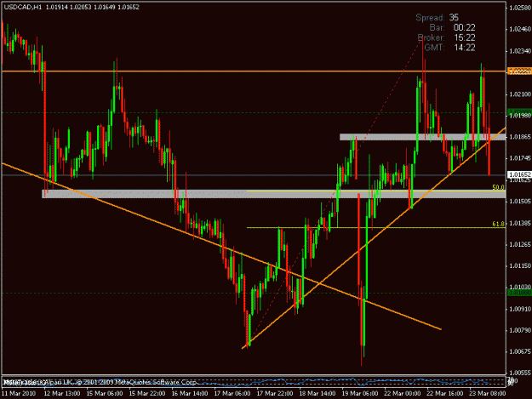The height and width of the screenshot is (399, 532).
Task: Select the 50.0 Fibonacci level label
Action: tap(498, 187)
